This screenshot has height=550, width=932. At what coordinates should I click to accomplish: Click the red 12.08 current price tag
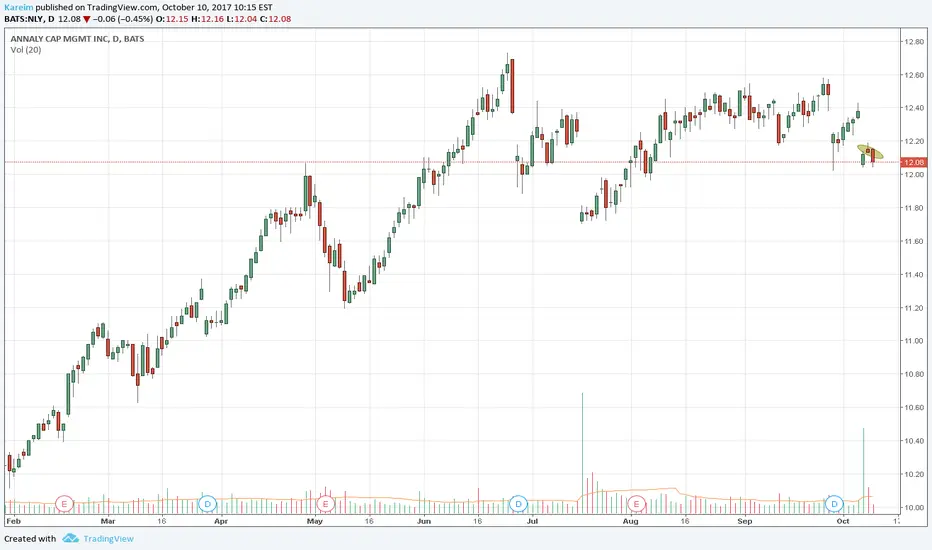[914, 162]
